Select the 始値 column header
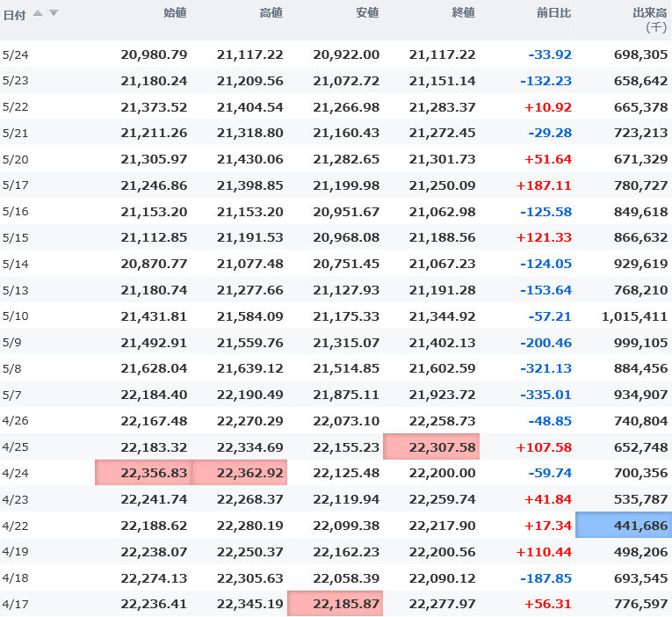 (x=175, y=13)
